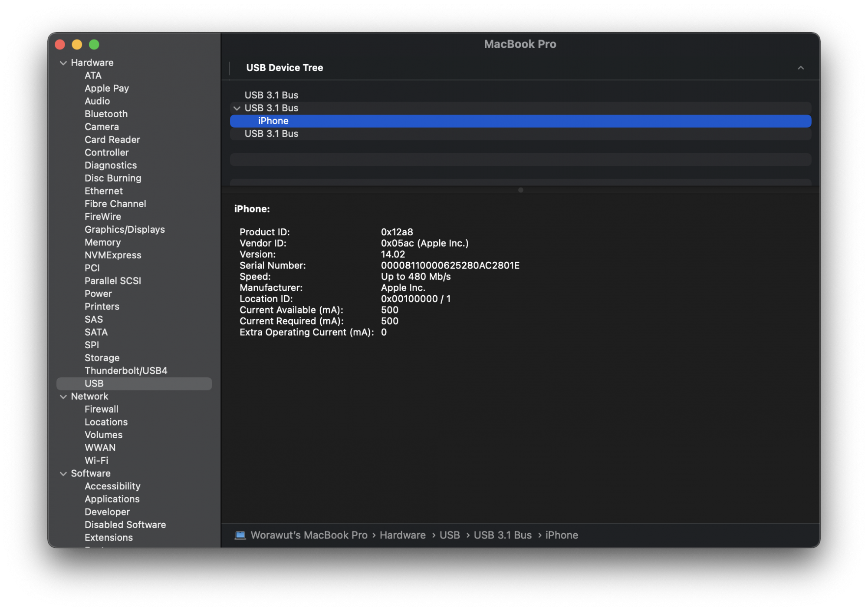Image resolution: width=868 pixels, height=611 pixels.
Task: Select ATA in the sidebar
Action: click(93, 76)
